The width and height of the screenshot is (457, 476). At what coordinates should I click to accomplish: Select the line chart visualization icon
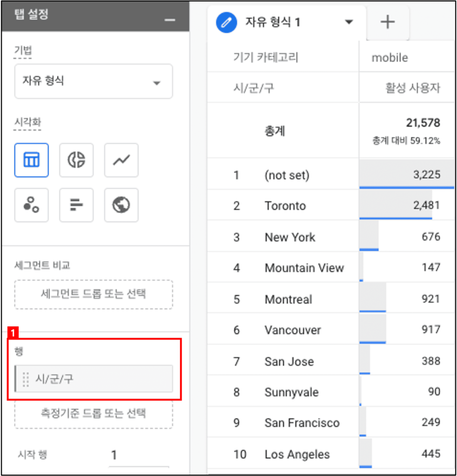(x=121, y=160)
